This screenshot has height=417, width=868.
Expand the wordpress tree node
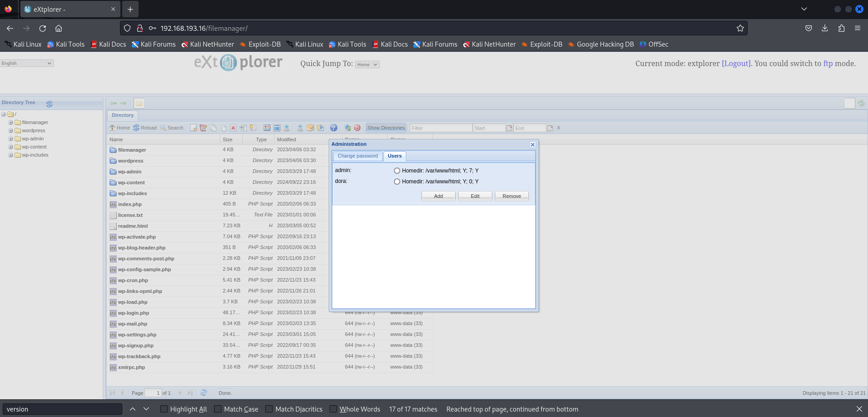10,130
